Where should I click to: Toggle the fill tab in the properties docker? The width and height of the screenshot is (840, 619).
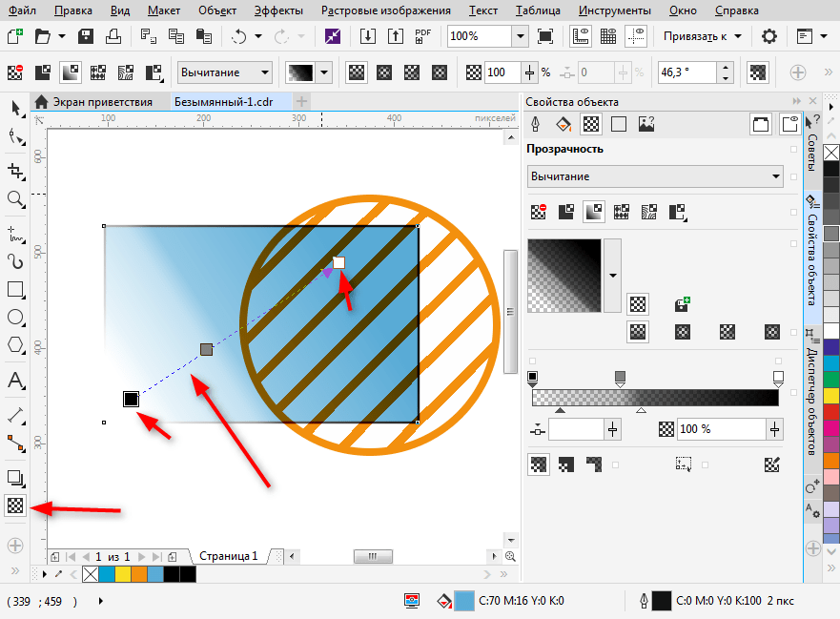[x=563, y=124]
